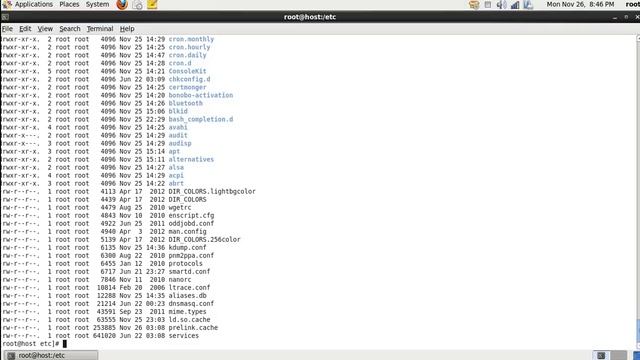
Task: Open the terminal Edit menu
Action: point(25,29)
